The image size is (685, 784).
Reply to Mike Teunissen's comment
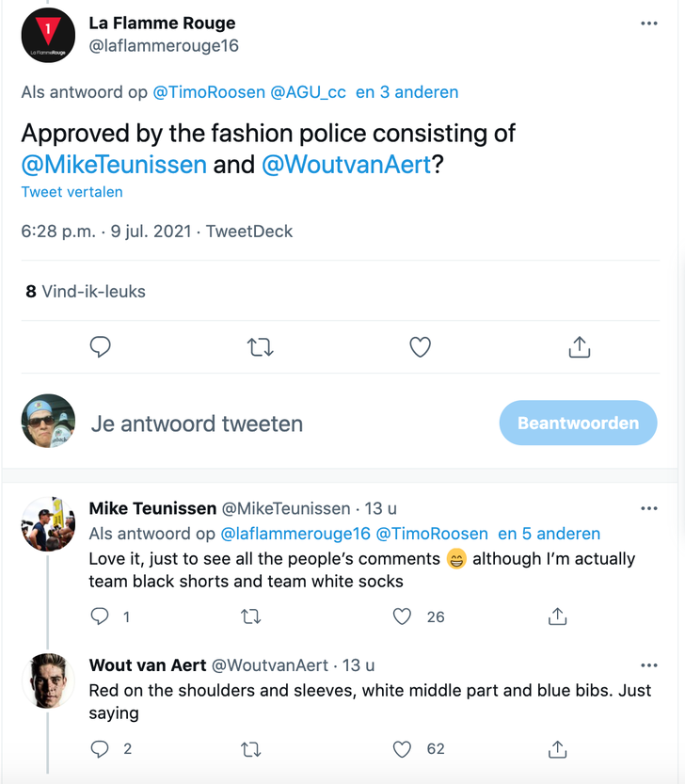(x=101, y=616)
